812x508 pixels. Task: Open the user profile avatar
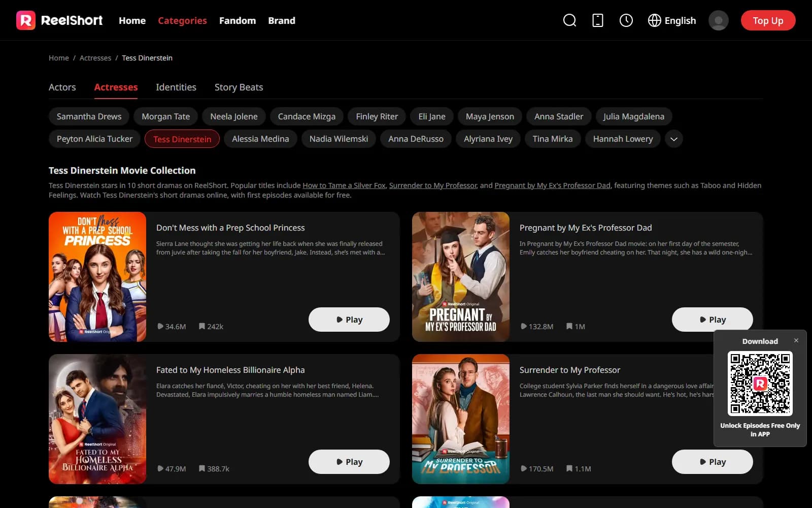pyautogui.click(x=718, y=20)
